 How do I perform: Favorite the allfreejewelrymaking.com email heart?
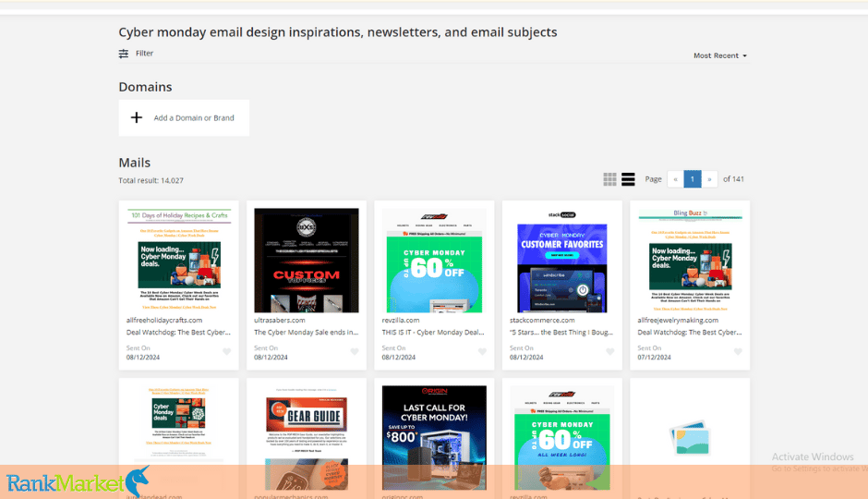(x=738, y=352)
